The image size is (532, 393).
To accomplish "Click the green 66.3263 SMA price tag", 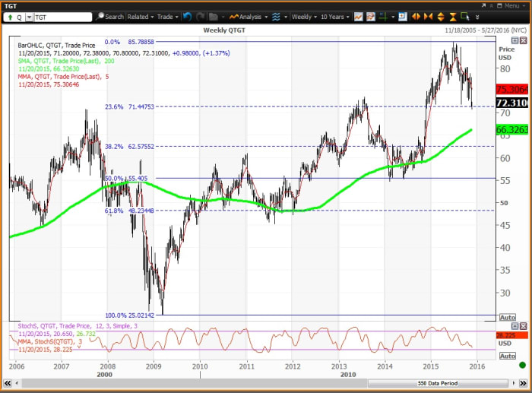I will click(512, 130).
